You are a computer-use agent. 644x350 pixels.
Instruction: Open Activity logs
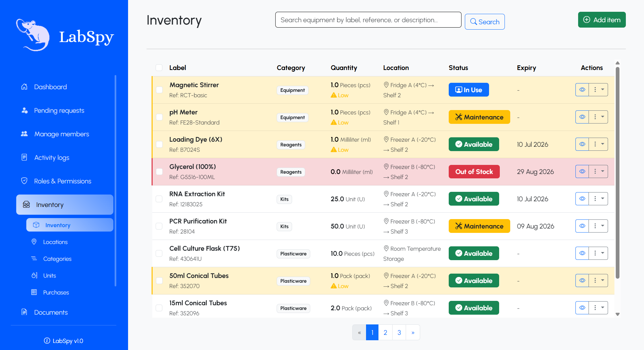52,157
